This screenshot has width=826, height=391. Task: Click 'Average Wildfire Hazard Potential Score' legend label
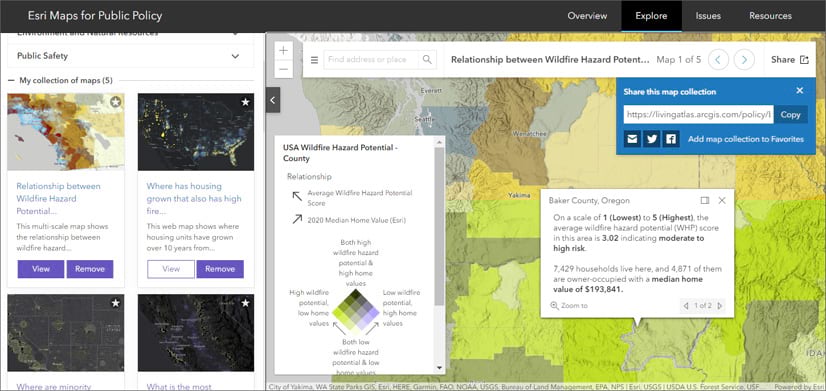coord(360,198)
